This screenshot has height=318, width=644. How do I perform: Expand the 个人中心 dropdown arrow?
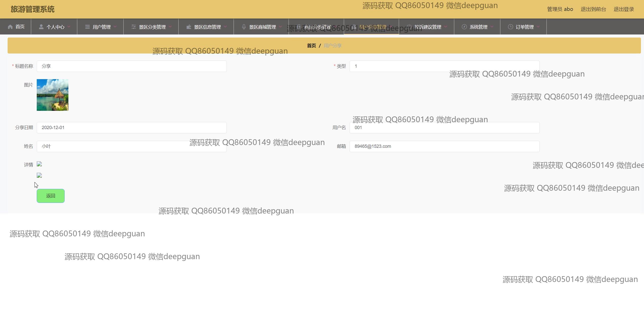click(69, 27)
